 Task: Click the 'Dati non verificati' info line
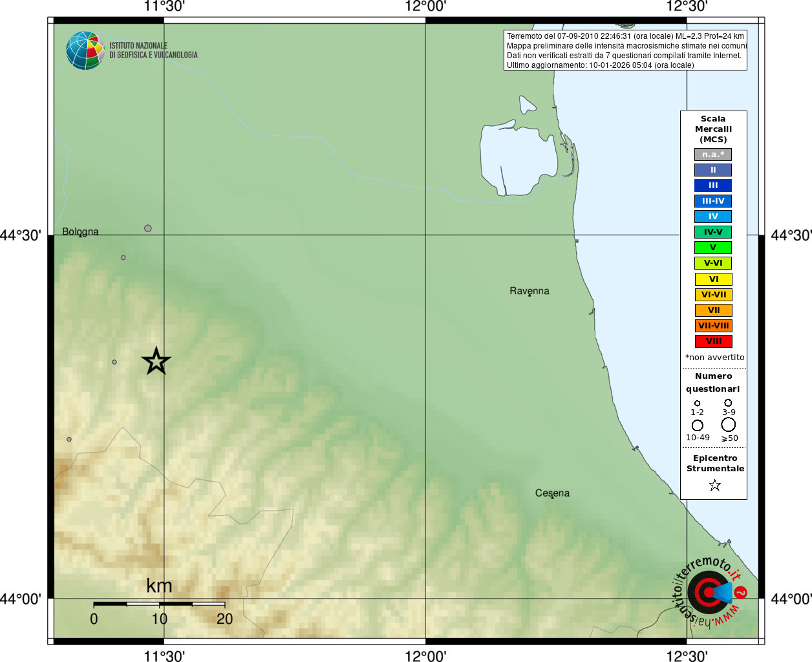click(x=624, y=56)
